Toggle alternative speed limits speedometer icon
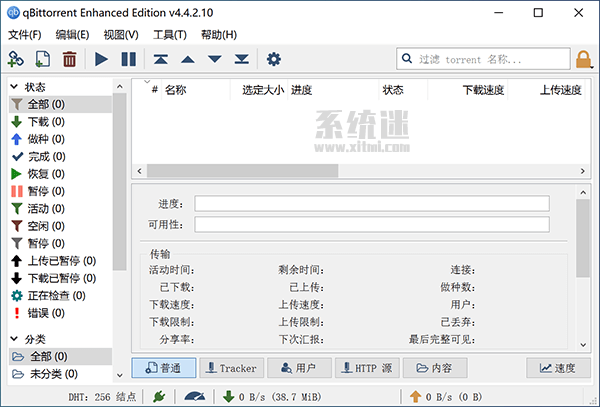Image resolution: width=600 pixels, height=407 pixels. [194, 396]
